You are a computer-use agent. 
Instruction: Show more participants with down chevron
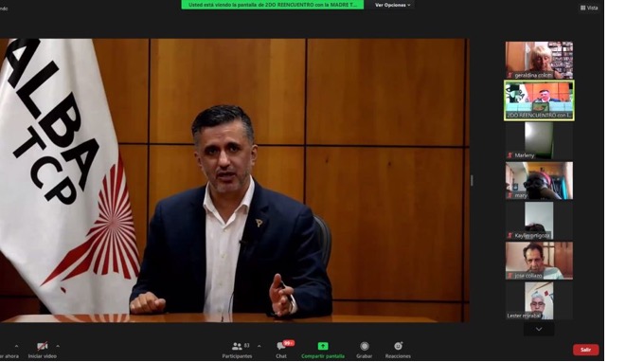point(539,329)
